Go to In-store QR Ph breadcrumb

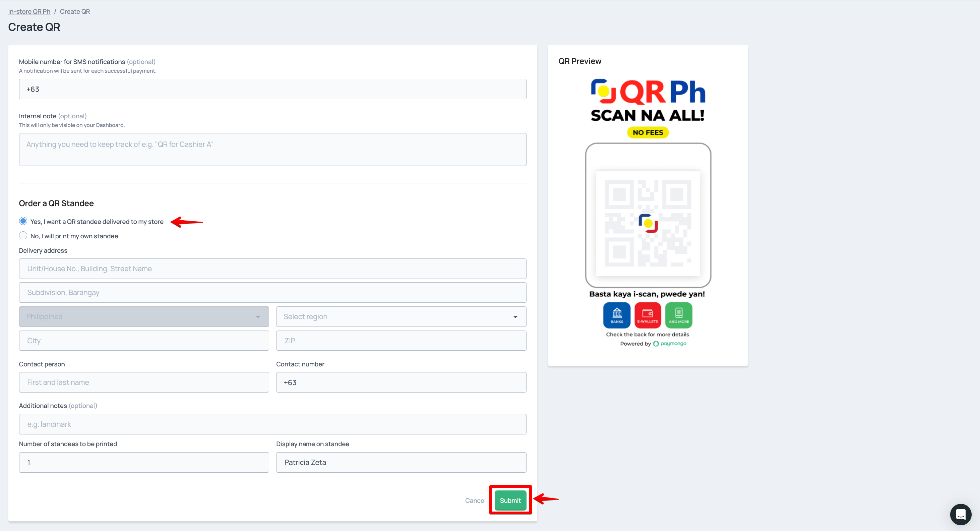[29, 11]
